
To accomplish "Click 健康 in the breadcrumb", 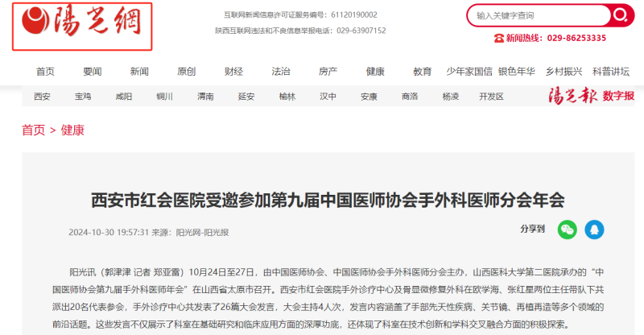I will click(x=72, y=130).
